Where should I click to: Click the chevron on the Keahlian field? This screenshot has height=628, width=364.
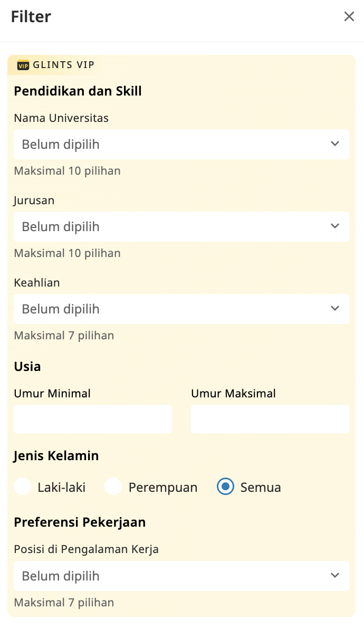click(335, 308)
